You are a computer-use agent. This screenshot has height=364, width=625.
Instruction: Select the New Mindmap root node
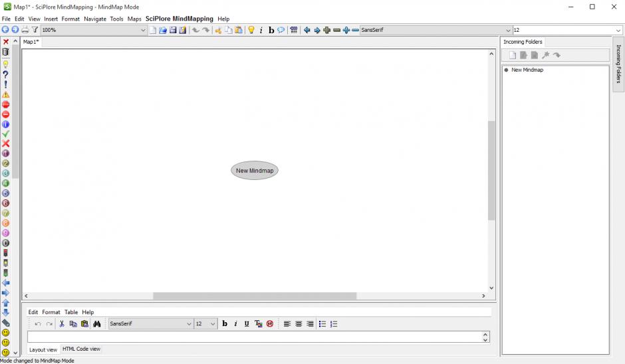tap(254, 171)
